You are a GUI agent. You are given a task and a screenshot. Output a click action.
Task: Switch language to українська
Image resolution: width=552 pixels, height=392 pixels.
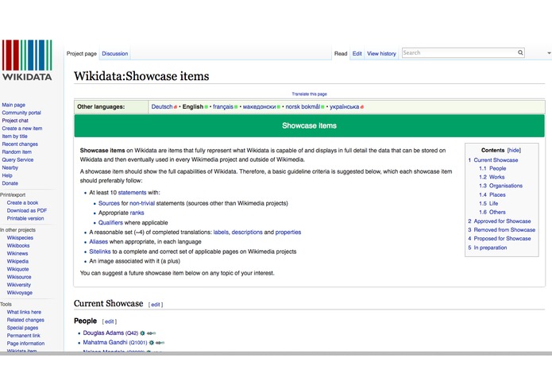point(344,106)
